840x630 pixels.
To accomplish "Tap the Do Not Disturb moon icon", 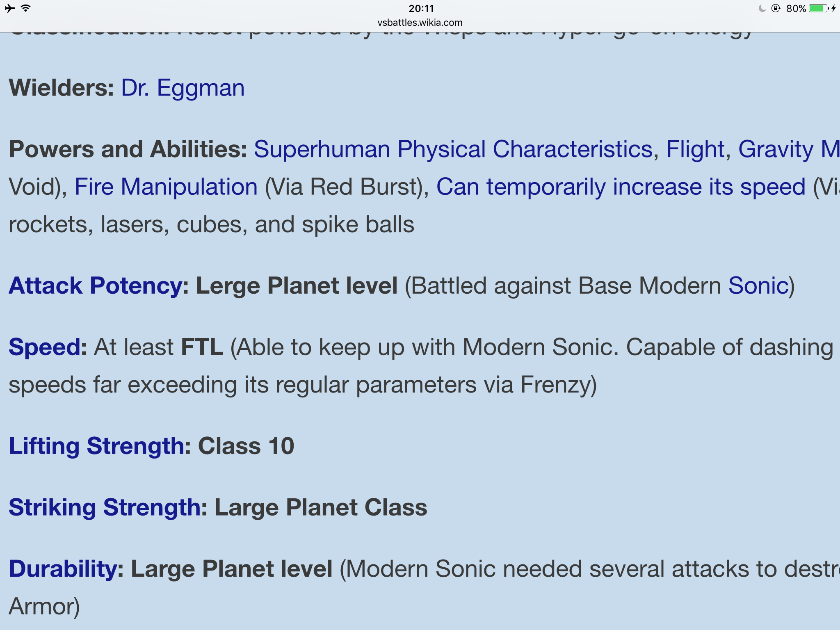I will tap(762, 8).
